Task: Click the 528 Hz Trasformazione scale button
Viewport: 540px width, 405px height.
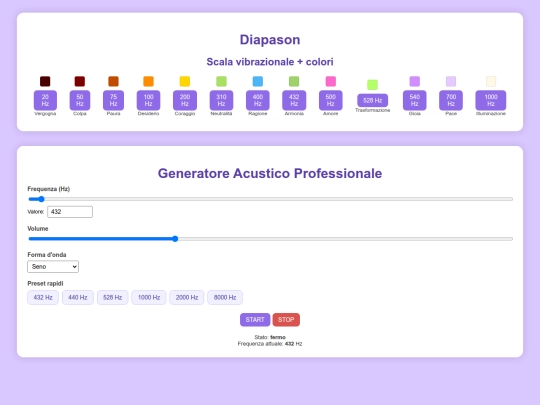Action: (x=373, y=101)
